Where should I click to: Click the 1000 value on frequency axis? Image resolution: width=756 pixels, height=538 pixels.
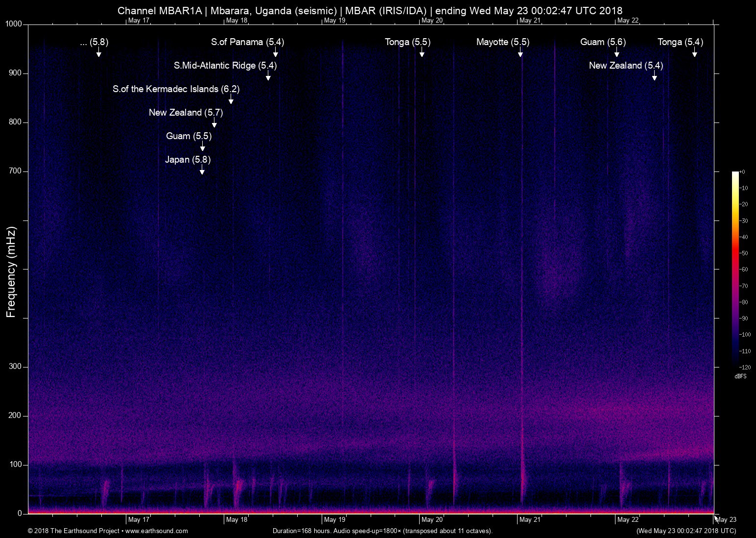(14, 24)
